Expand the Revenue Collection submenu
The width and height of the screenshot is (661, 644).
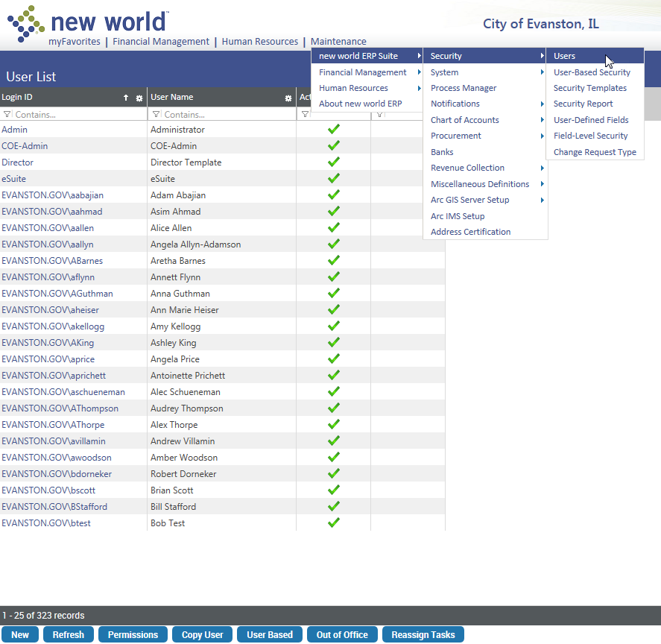pyautogui.click(x=467, y=168)
